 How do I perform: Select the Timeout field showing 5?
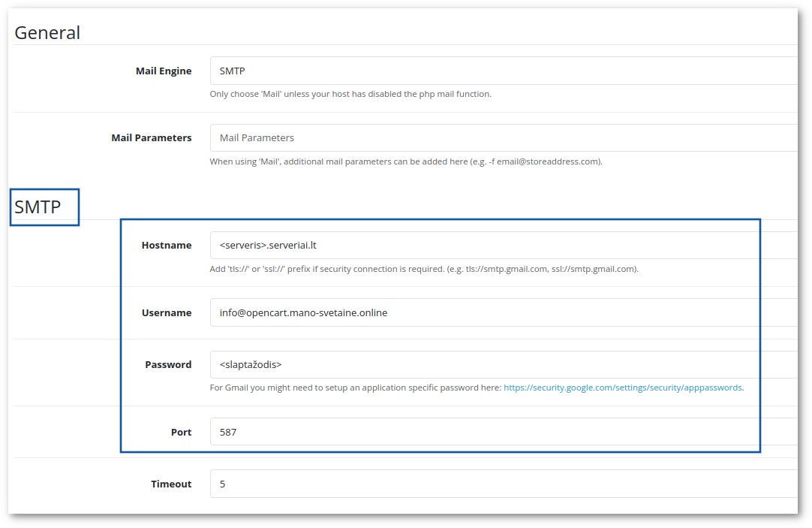[x=504, y=484]
